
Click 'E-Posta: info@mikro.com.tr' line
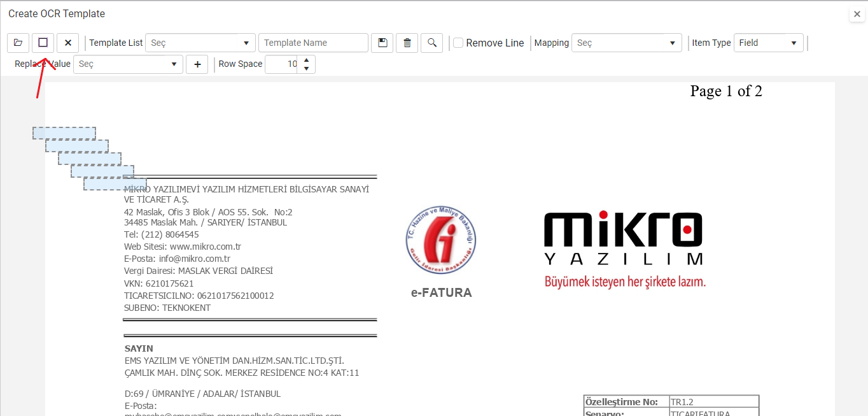click(x=177, y=259)
